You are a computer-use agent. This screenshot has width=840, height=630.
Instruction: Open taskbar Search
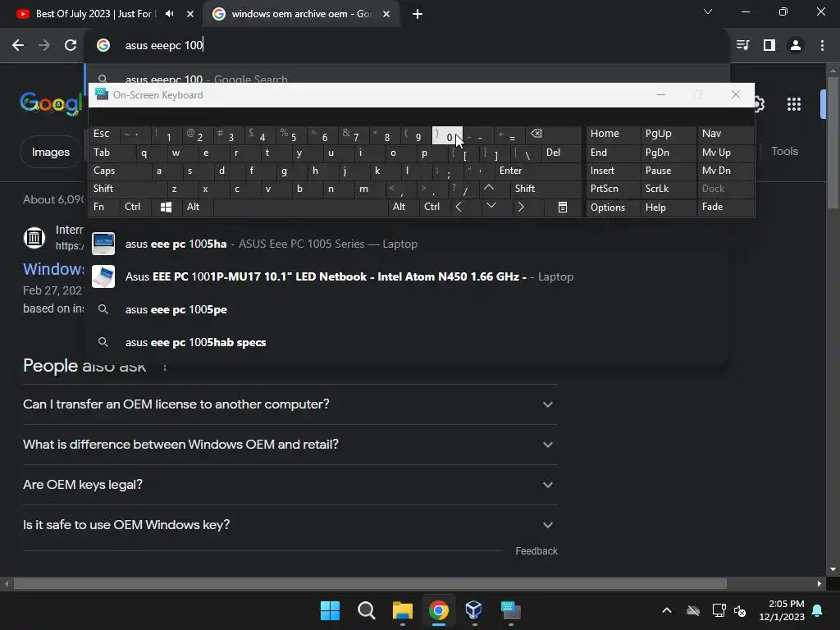tap(367, 610)
